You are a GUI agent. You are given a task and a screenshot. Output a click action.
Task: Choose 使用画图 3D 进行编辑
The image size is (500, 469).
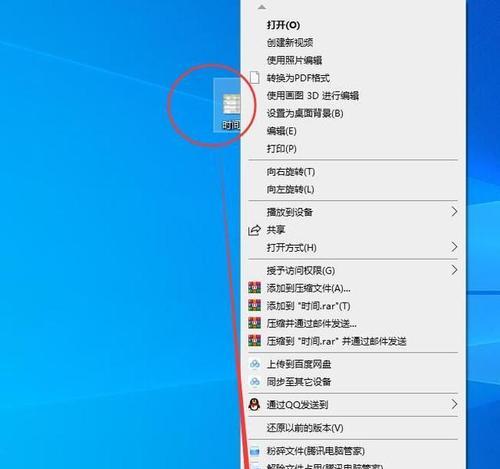pyautogui.click(x=312, y=96)
